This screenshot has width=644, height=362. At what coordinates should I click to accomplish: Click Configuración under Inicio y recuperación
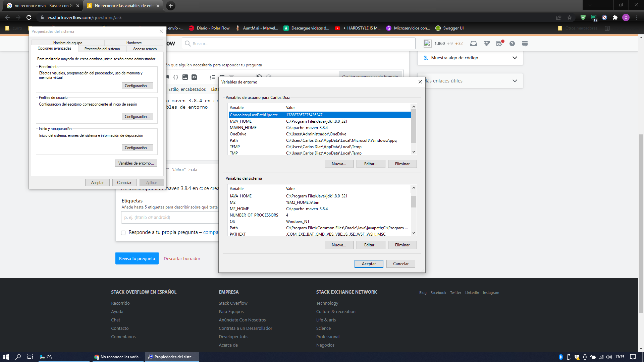(x=137, y=148)
